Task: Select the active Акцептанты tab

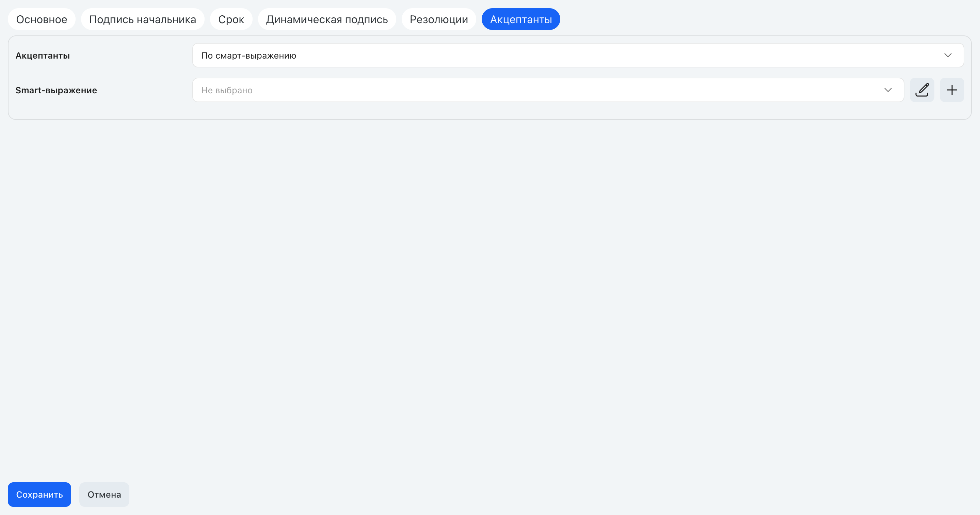Action: tap(520, 19)
